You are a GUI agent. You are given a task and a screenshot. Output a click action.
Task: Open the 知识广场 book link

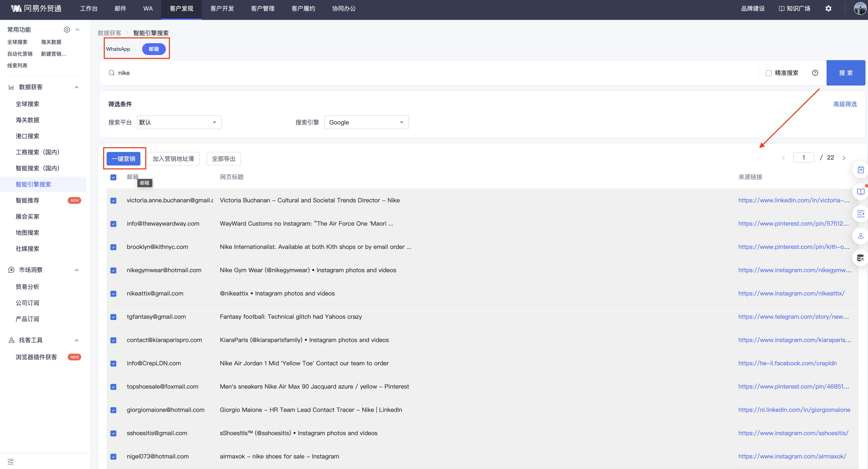click(795, 9)
